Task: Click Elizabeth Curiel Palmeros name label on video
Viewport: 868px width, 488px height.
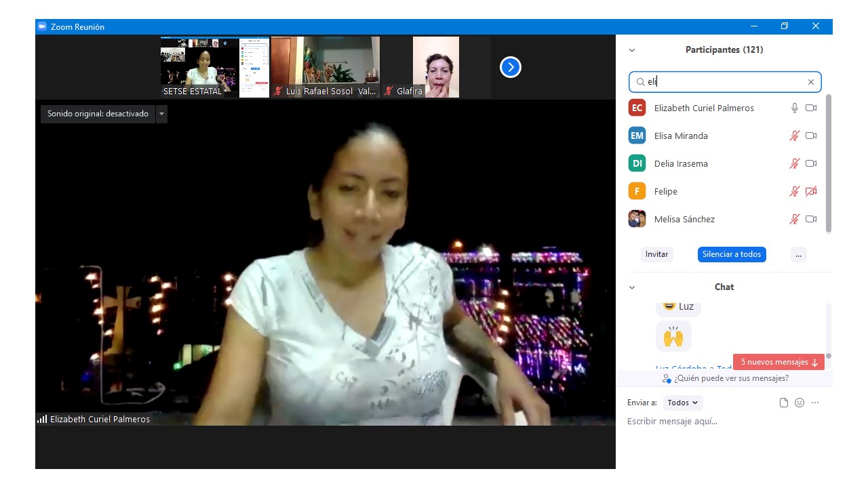Action: [x=100, y=419]
